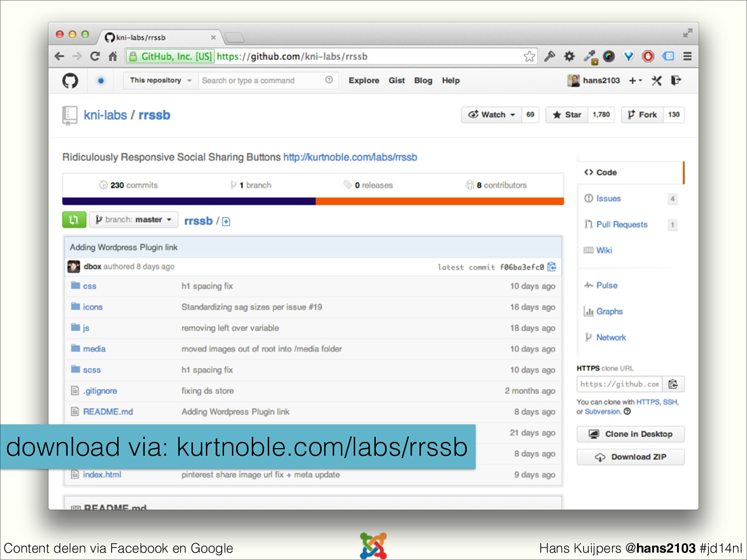The height and width of the screenshot is (560, 747).
Task: Click Help in top navigation
Action: point(451,81)
